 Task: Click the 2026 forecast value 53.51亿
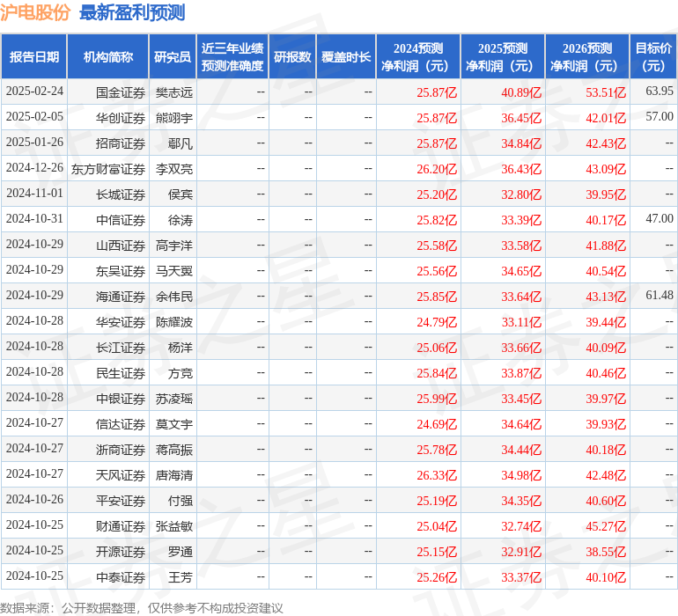(x=606, y=92)
